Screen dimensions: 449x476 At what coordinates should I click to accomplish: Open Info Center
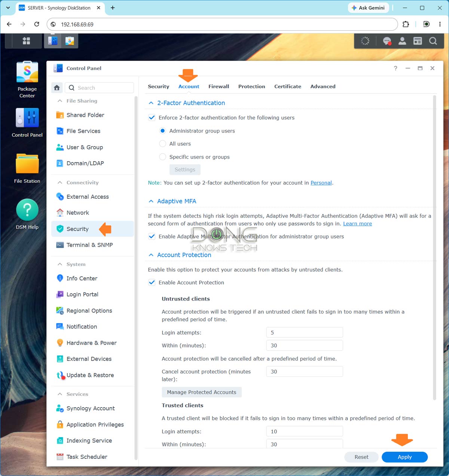(92, 278)
